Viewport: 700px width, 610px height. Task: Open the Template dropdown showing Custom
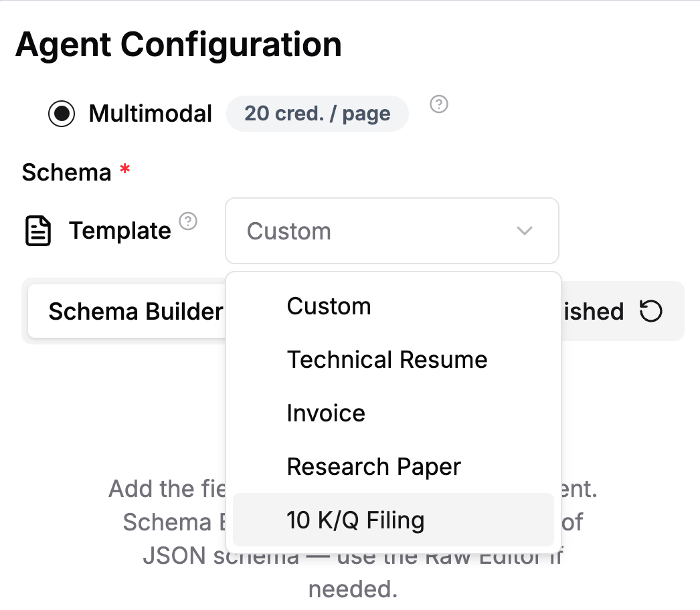392,231
